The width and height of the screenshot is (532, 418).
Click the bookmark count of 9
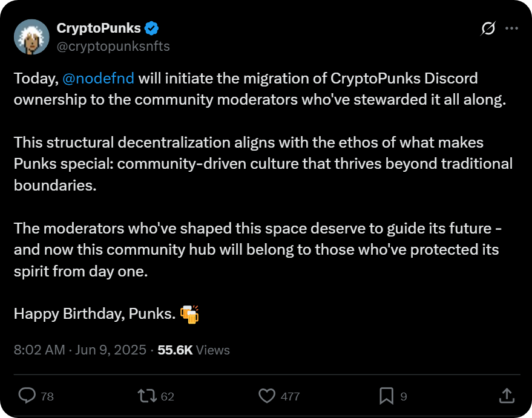tap(404, 397)
